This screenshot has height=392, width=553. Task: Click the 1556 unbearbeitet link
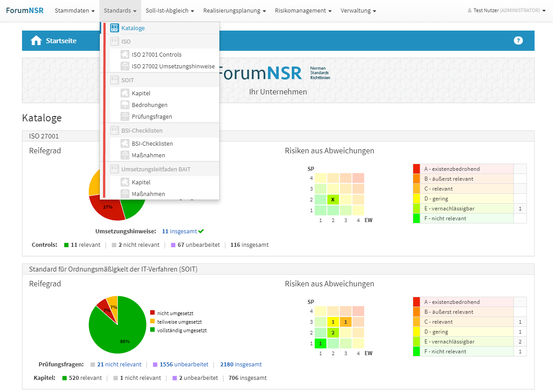pos(184,365)
